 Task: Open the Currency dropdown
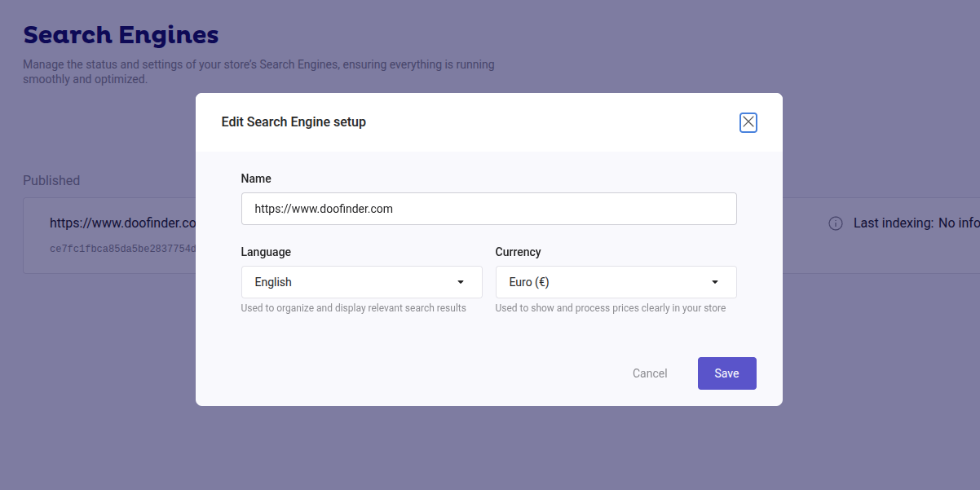616,281
